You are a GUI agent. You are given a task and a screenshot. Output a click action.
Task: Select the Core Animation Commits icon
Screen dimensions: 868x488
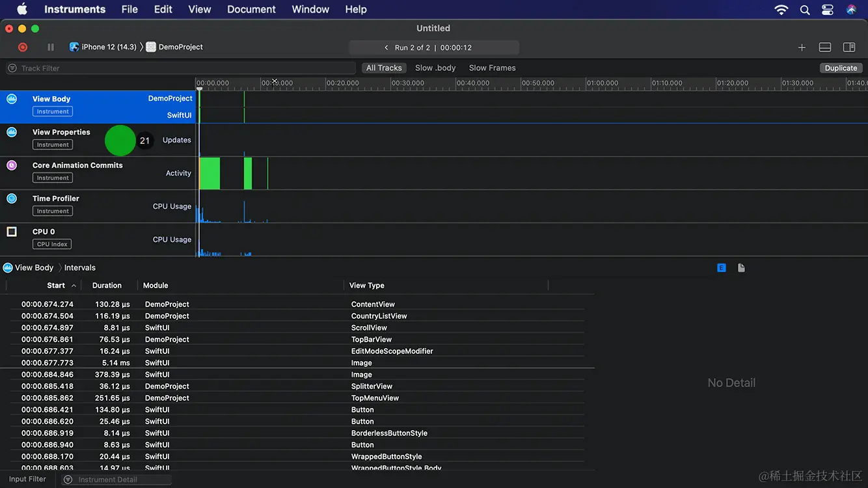[x=12, y=165]
